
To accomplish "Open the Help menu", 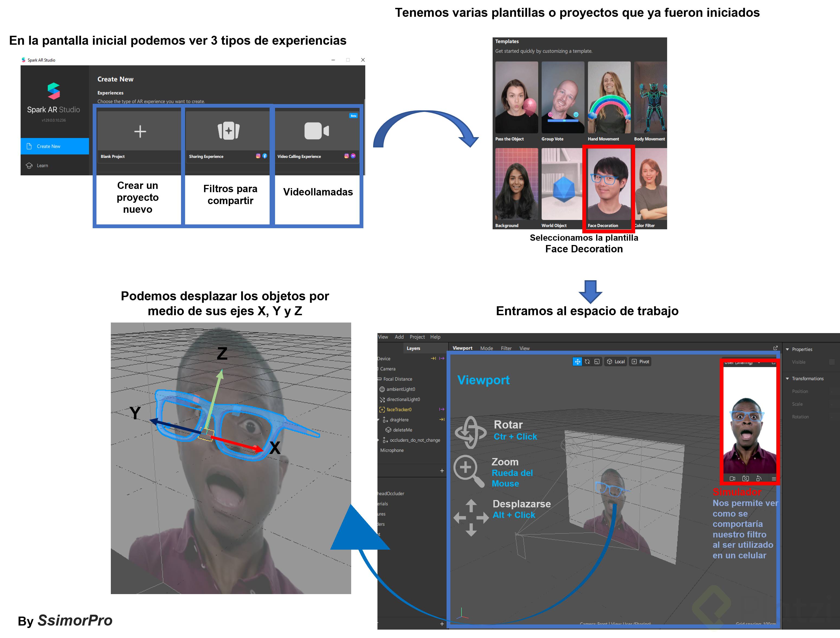I will coord(435,337).
